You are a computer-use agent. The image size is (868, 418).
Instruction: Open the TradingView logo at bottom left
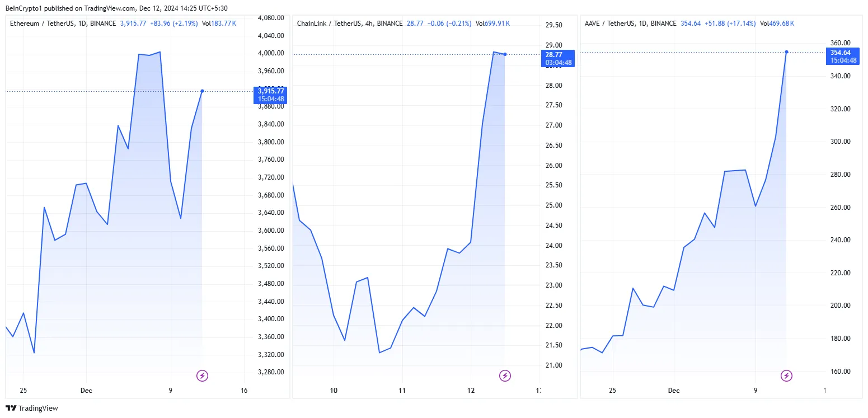point(32,408)
